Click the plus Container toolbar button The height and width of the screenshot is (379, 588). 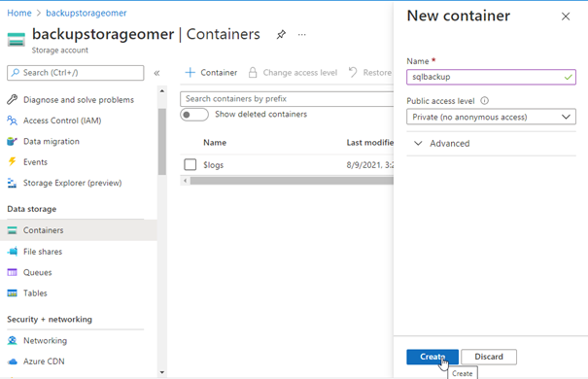[211, 72]
